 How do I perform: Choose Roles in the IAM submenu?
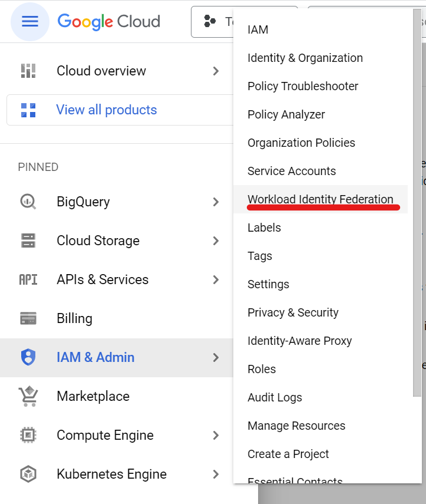262,369
